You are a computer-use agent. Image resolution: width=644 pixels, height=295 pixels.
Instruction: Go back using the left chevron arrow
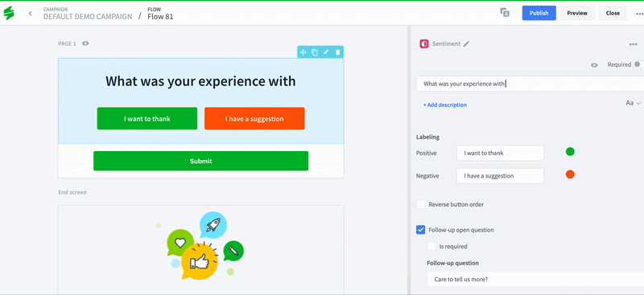[x=30, y=13]
